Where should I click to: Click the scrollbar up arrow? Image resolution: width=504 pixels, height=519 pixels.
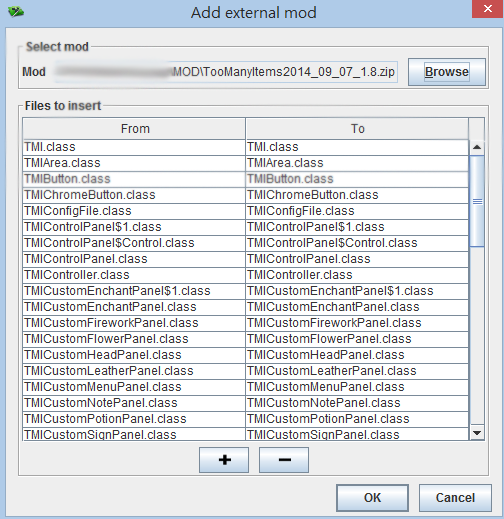pyautogui.click(x=477, y=147)
